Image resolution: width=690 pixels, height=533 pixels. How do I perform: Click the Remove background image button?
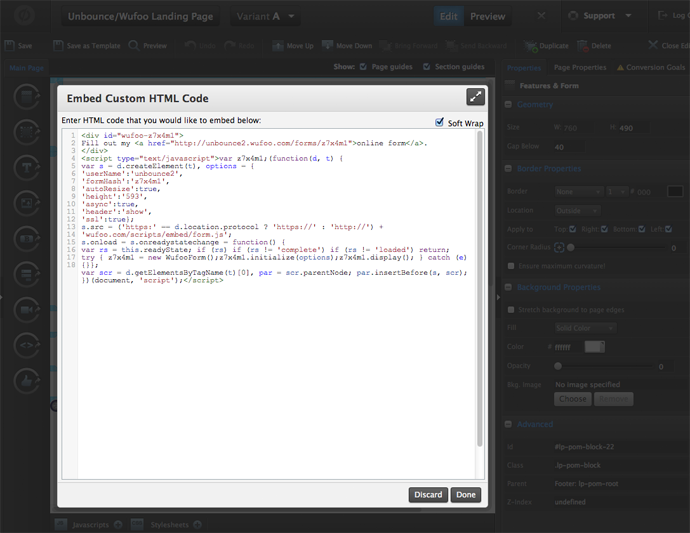pos(613,399)
